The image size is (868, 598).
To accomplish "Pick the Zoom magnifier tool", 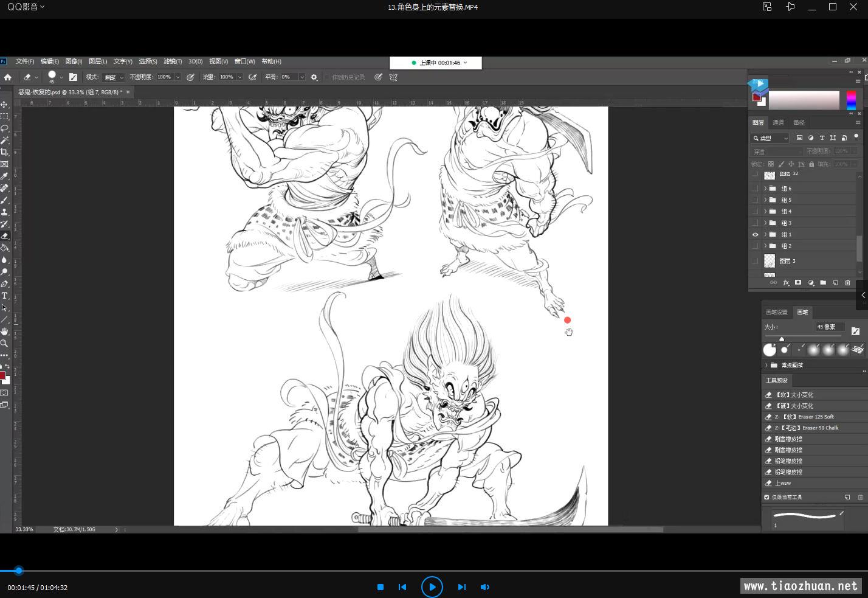I will [x=4, y=343].
